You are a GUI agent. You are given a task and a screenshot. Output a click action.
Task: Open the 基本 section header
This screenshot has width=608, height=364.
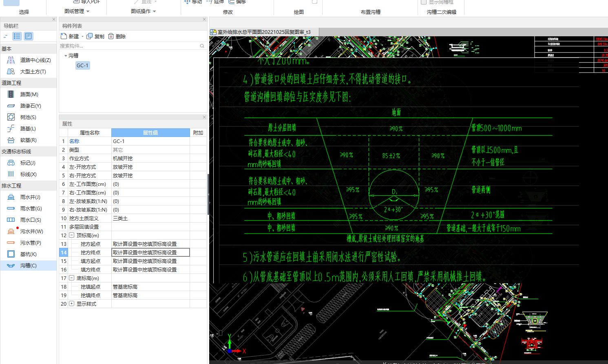[29, 49]
